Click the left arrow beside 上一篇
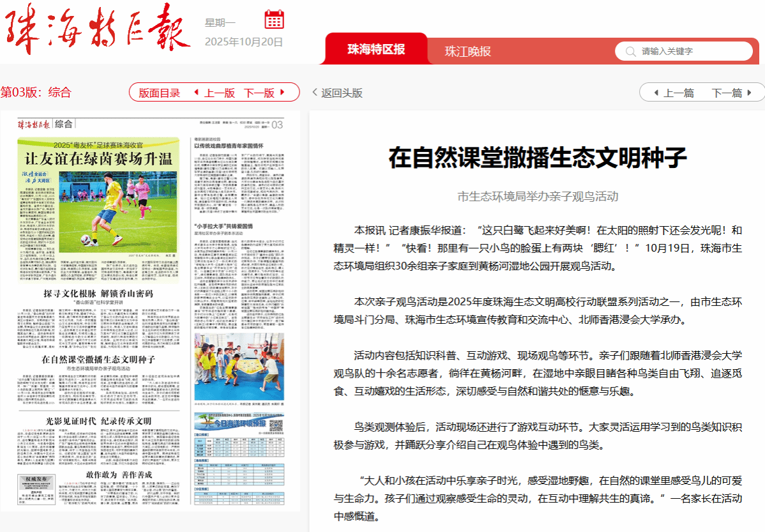 tap(656, 93)
